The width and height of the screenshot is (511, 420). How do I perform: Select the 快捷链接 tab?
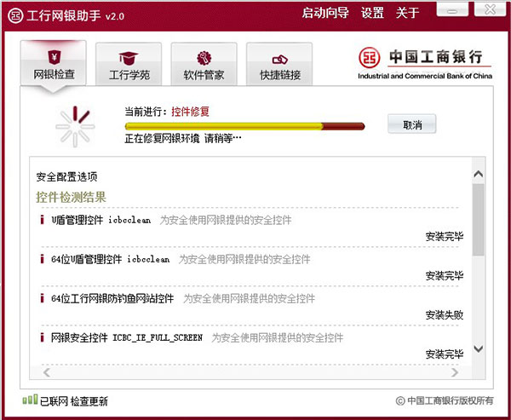[279, 65]
